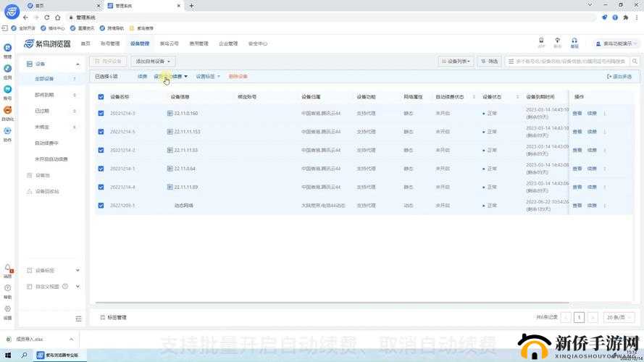Screen dimensions: 644x362
Task: Switch to the 费用管理 top tab
Action: [198, 43]
